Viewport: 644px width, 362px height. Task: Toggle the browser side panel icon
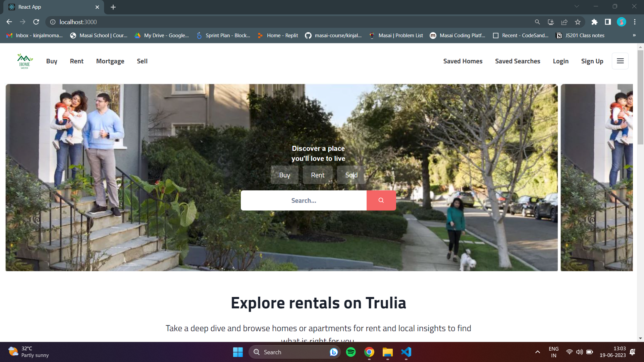(x=608, y=22)
